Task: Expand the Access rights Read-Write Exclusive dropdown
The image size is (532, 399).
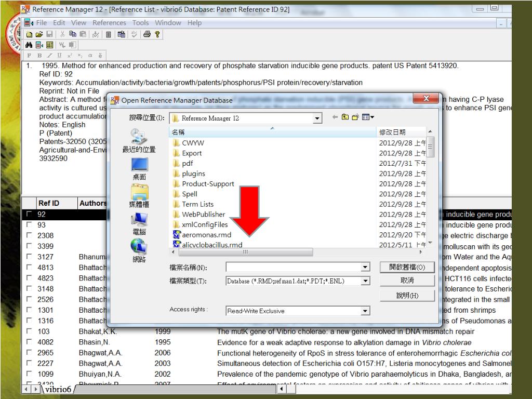Action: coord(365,311)
